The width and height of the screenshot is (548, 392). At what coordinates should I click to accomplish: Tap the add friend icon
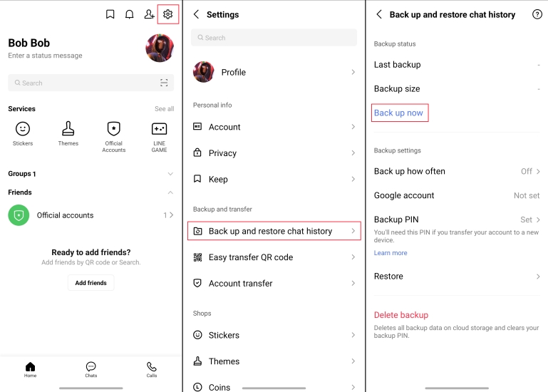point(149,14)
